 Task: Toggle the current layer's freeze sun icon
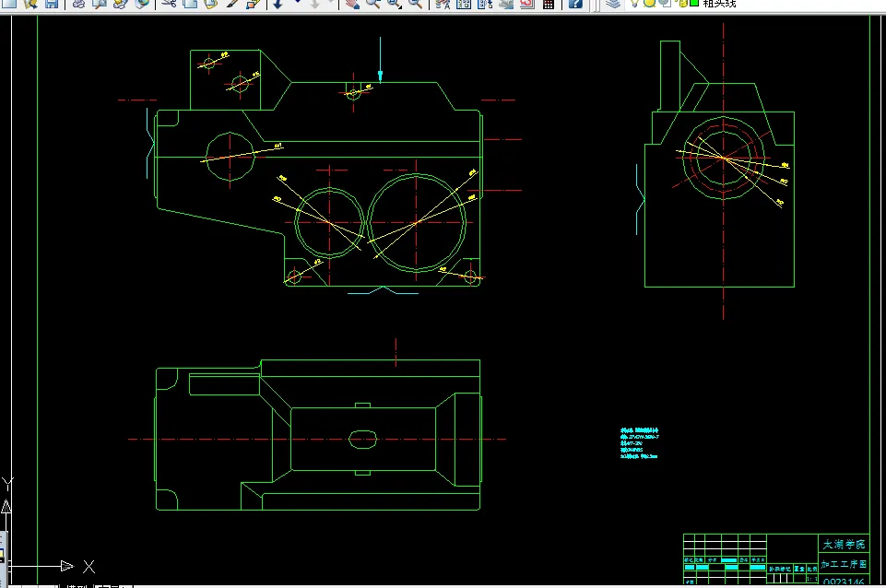tap(650, 3)
